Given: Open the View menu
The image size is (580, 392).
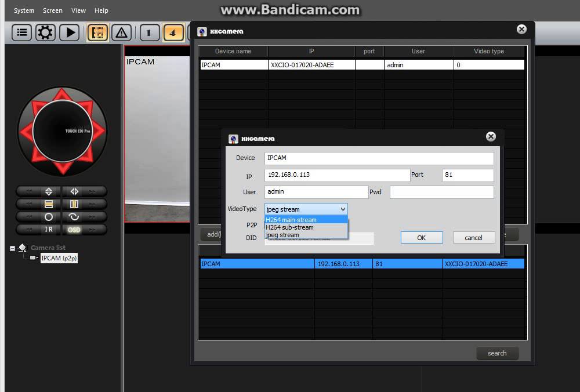Looking at the screenshot, I should tap(78, 10).
